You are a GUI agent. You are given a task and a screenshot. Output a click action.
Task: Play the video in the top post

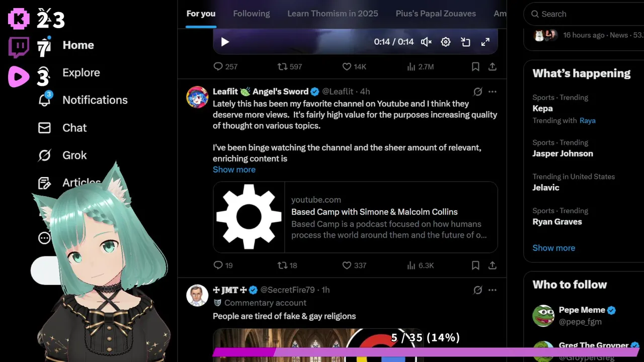click(225, 42)
